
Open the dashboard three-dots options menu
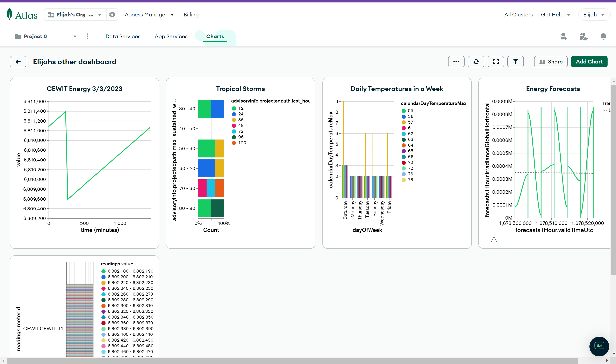pos(456,62)
